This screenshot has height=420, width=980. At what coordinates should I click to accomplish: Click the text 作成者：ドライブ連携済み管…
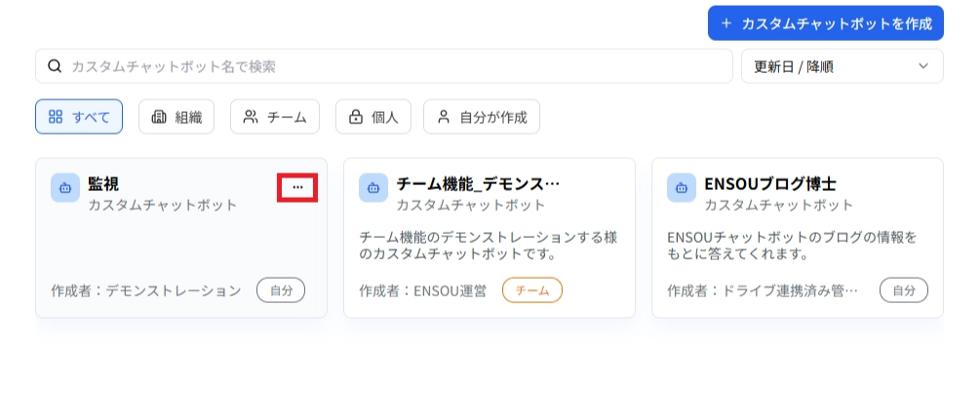(763, 290)
